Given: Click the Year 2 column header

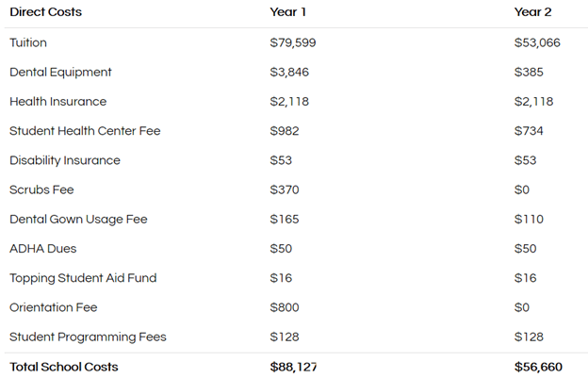Looking at the screenshot, I should pyautogui.click(x=532, y=12).
